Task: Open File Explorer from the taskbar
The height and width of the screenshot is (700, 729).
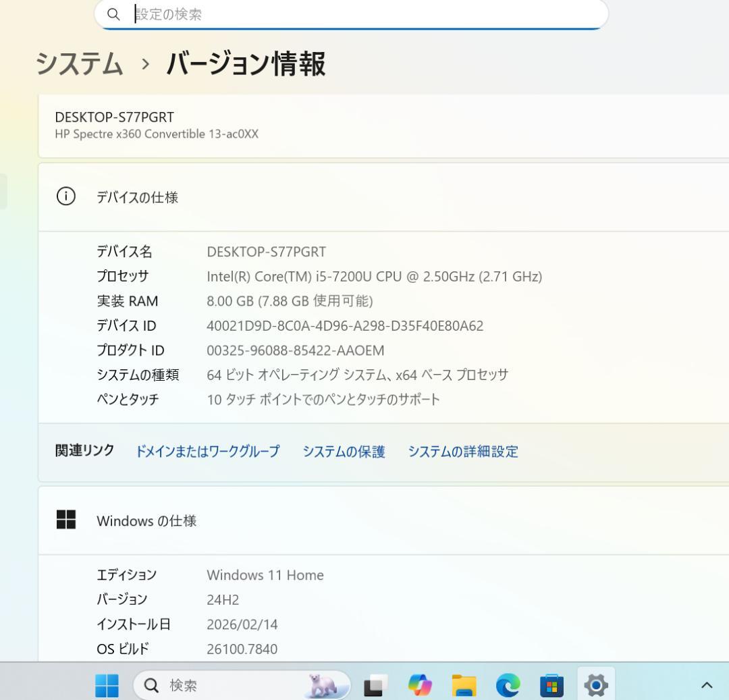Action: [x=463, y=684]
